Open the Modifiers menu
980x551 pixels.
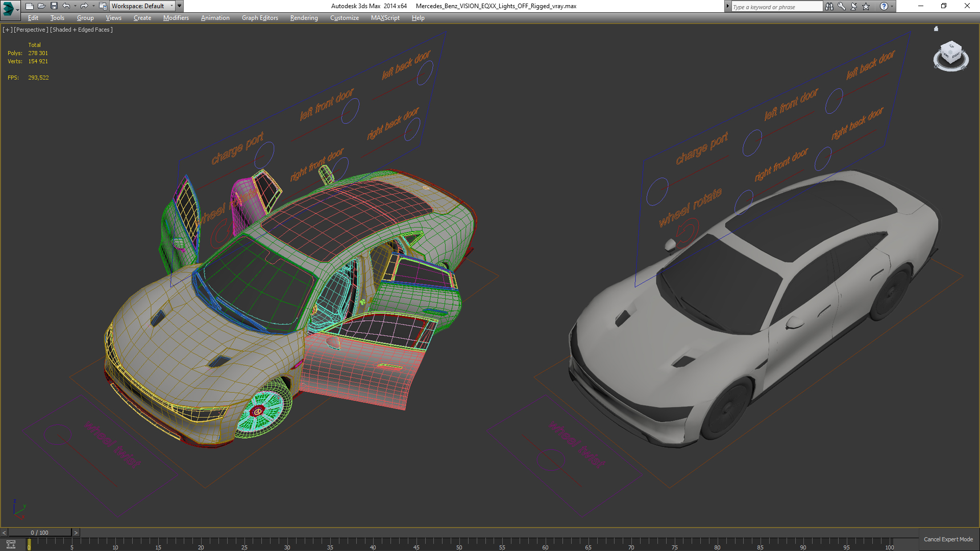click(x=176, y=18)
